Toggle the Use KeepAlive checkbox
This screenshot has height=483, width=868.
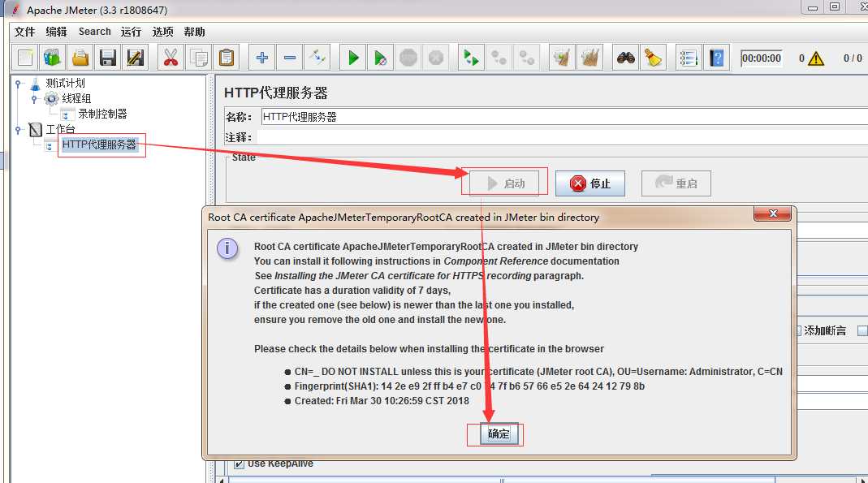click(x=240, y=464)
